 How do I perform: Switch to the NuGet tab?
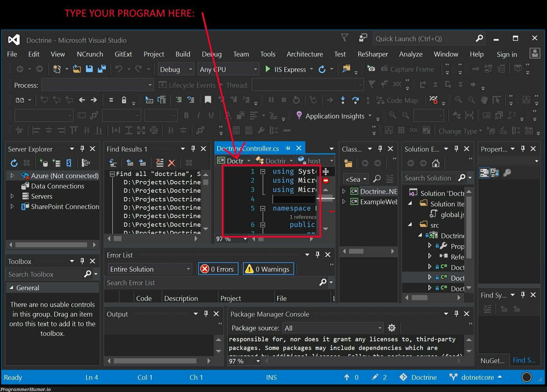click(x=492, y=361)
